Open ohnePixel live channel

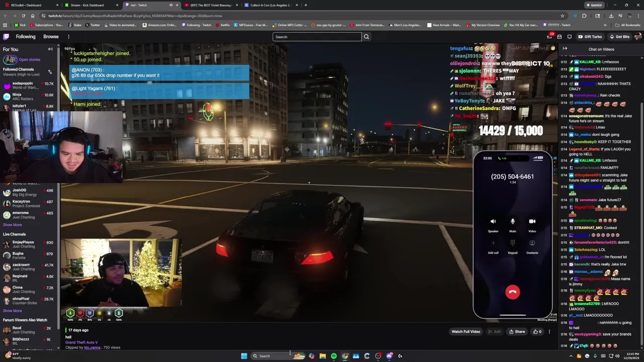tap(29, 301)
